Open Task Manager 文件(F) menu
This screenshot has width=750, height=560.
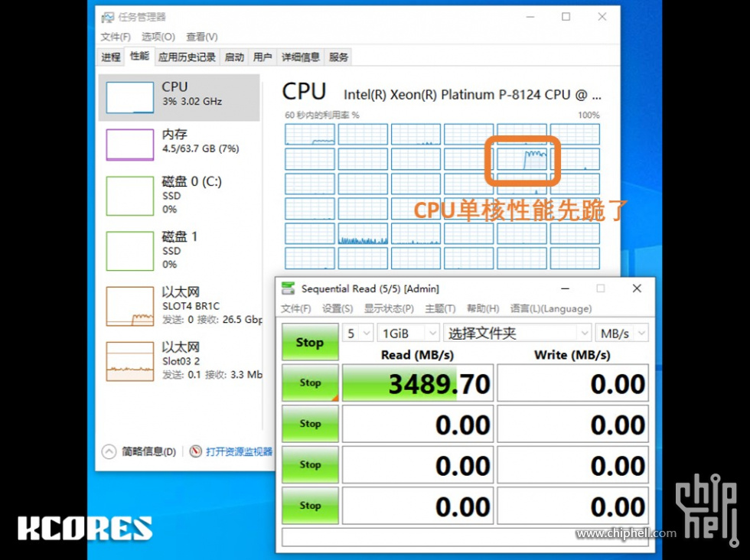pos(116,37)
